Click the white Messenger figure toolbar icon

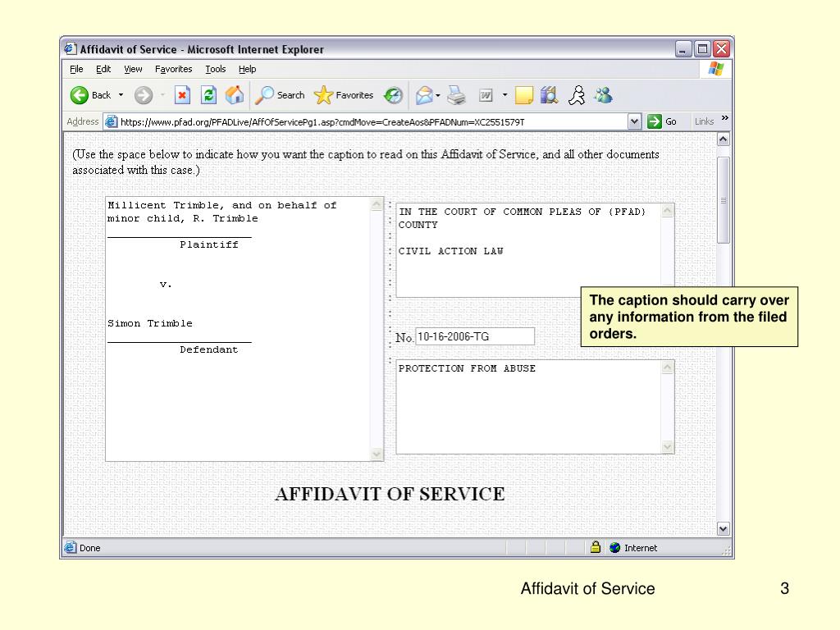tap(577, 95)
